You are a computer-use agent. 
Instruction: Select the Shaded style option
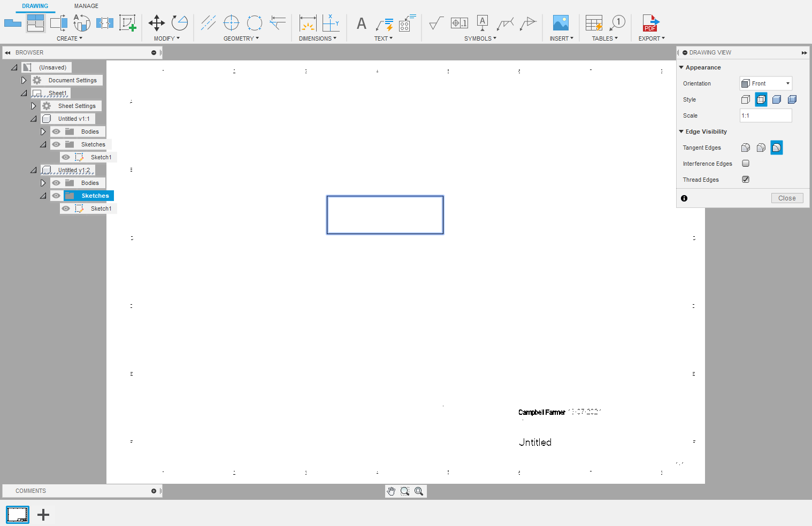[x=777, y=99]
